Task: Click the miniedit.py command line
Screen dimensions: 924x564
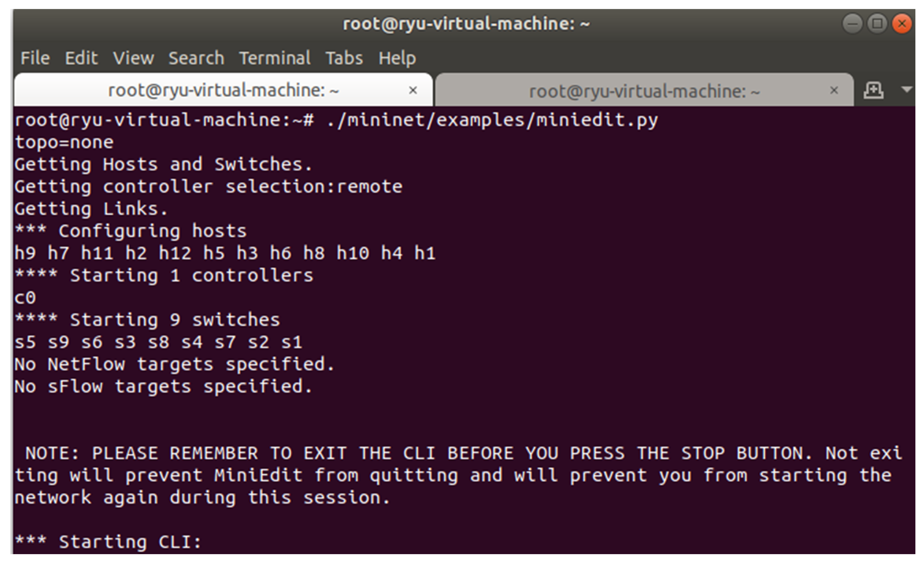Action: 336,120
